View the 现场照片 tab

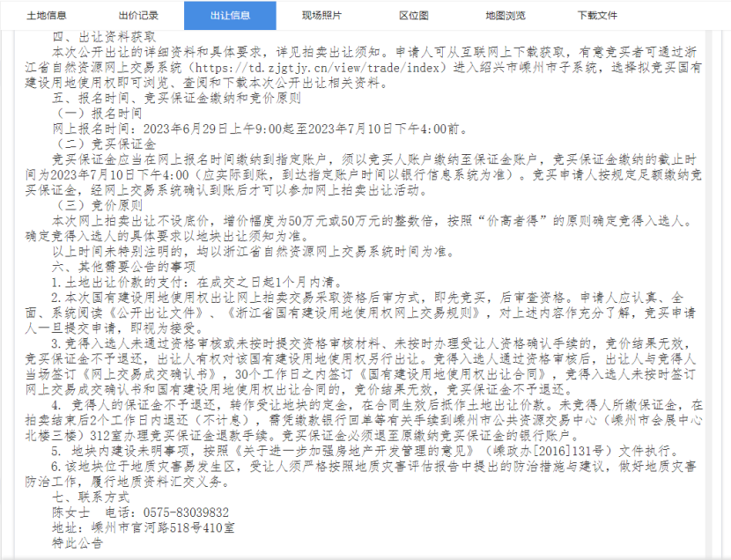(321, 15)
